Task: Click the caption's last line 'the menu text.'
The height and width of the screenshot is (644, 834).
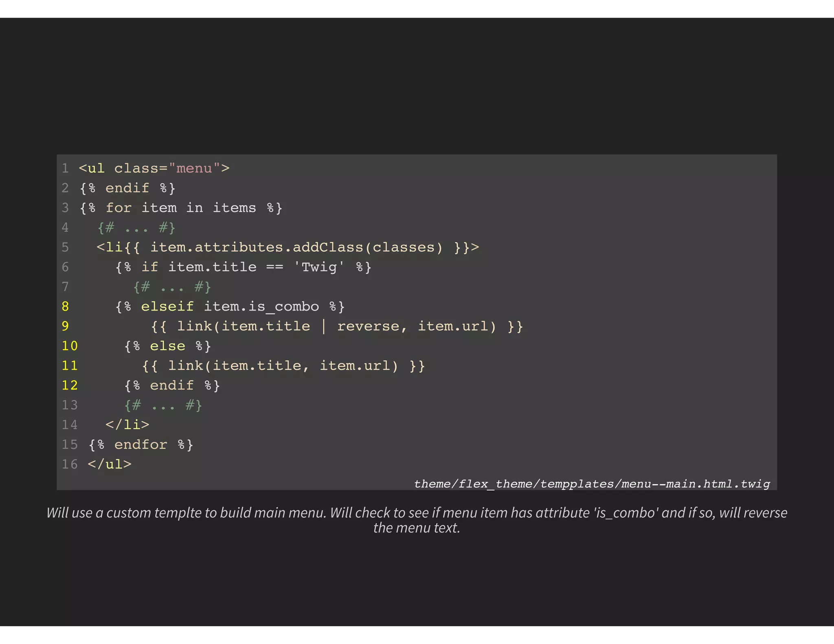Action: [417, 528]
